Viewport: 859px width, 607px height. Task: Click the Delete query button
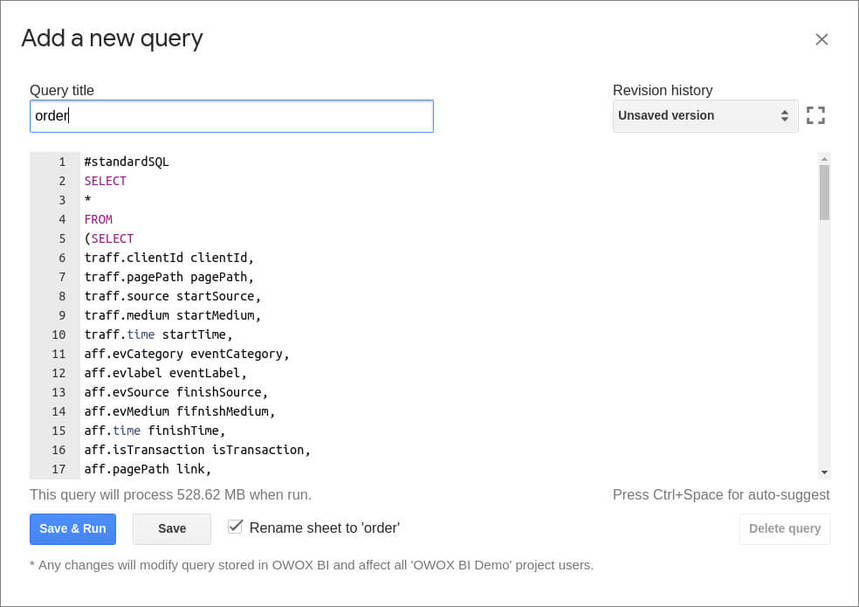784,529
